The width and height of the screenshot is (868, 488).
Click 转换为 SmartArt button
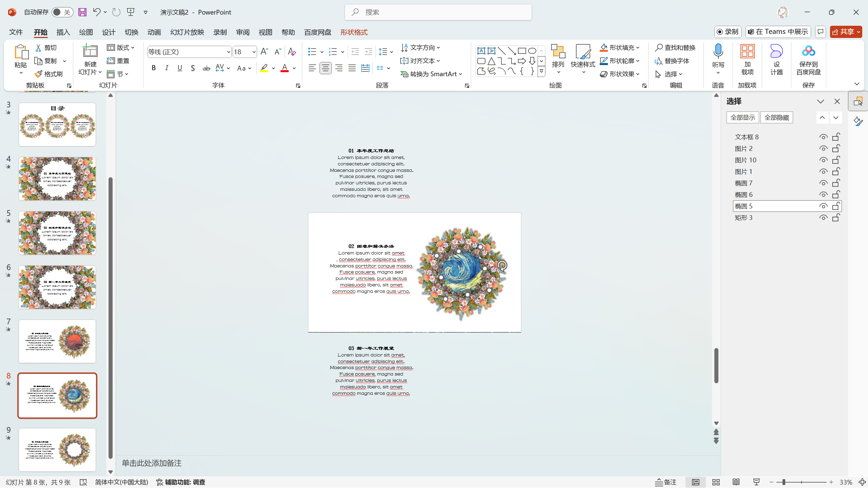pos(431,74)
